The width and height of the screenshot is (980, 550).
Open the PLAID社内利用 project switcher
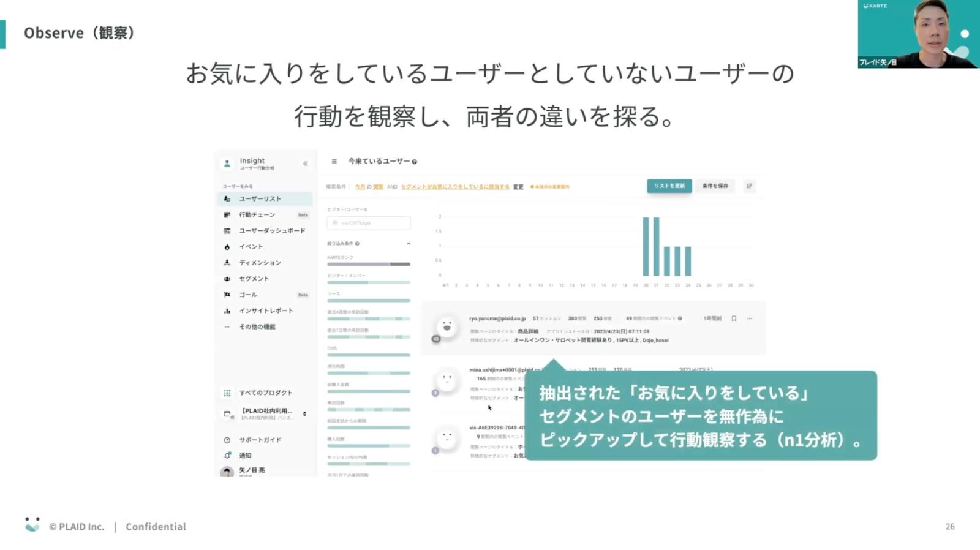304,414
